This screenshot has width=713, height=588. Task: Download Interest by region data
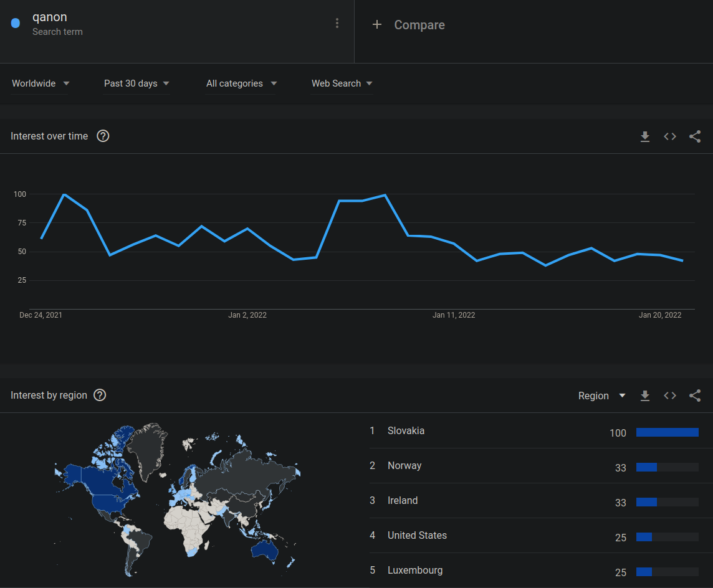[645, 396]
